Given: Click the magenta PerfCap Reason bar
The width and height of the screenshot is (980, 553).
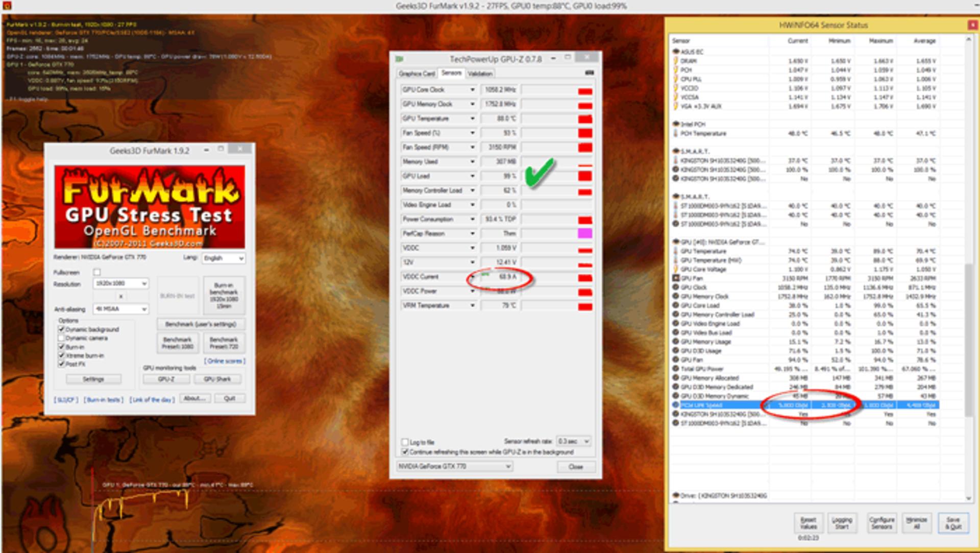Looking at the screenshot, I should click(x=584, y=233).
